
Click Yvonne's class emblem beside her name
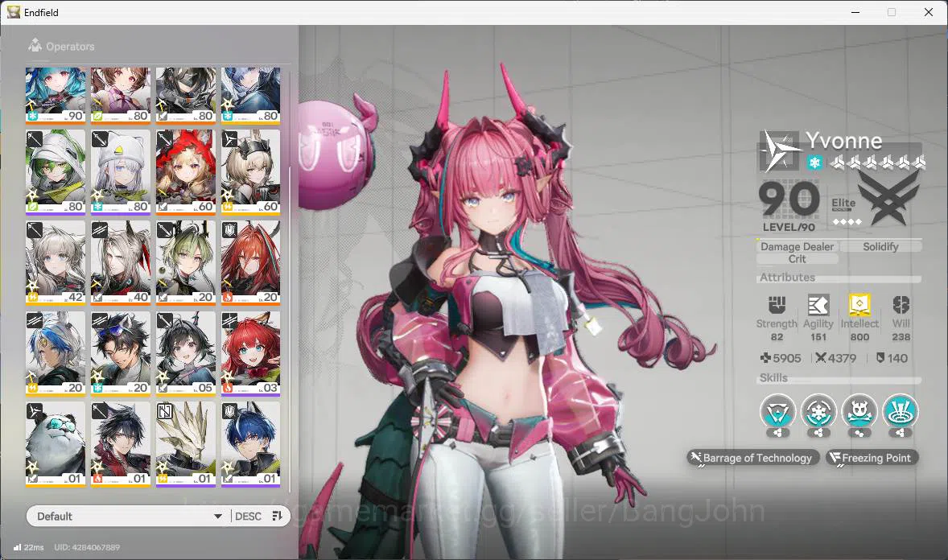[779, 150]
